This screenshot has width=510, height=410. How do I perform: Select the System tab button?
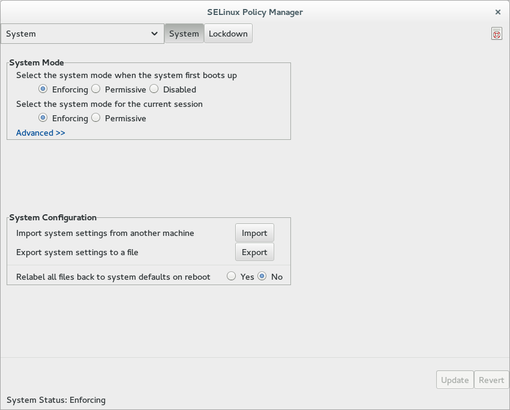pos(184,34)
